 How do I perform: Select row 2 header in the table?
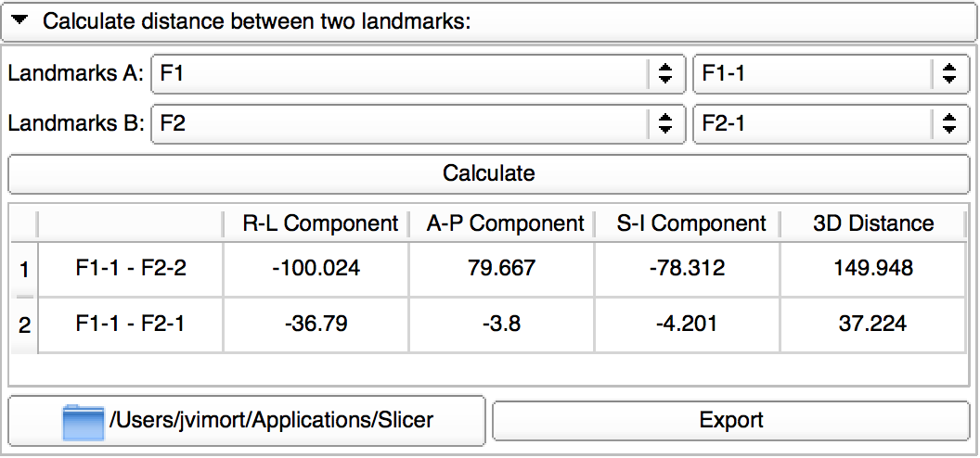[23, 324]
